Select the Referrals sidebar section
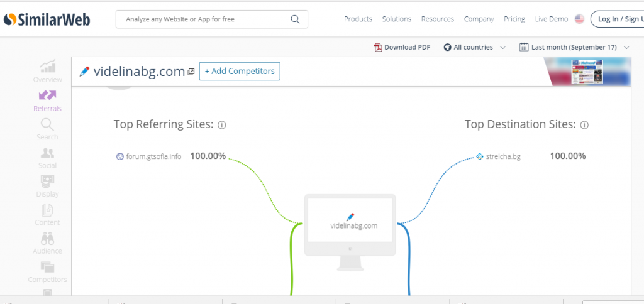Viewport: 644px width, 304px height. [x=48, y=101]
